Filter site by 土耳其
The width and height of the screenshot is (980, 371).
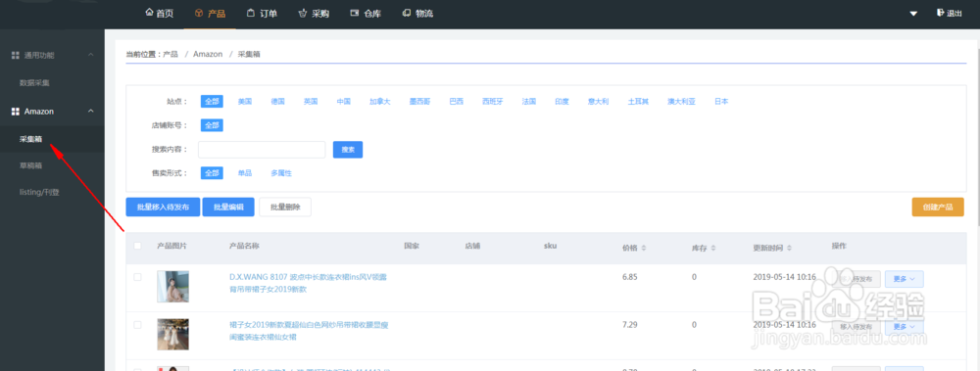(639, 101)
